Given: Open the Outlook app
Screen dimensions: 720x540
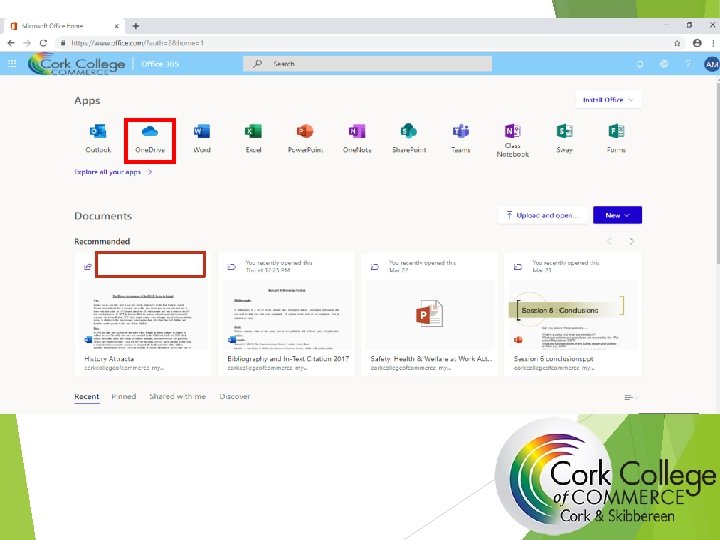Looking at the screenshot, I should coord(98,138).
